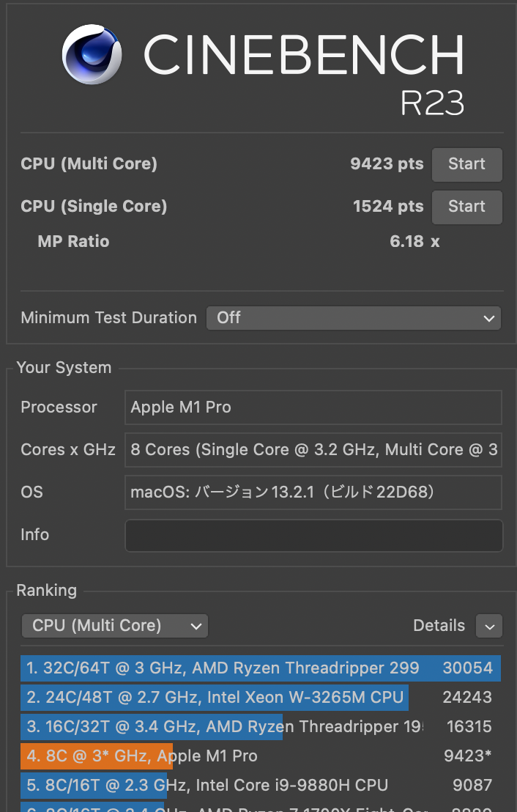Click the OS version field
517x812 pixels.
point(313,492)
